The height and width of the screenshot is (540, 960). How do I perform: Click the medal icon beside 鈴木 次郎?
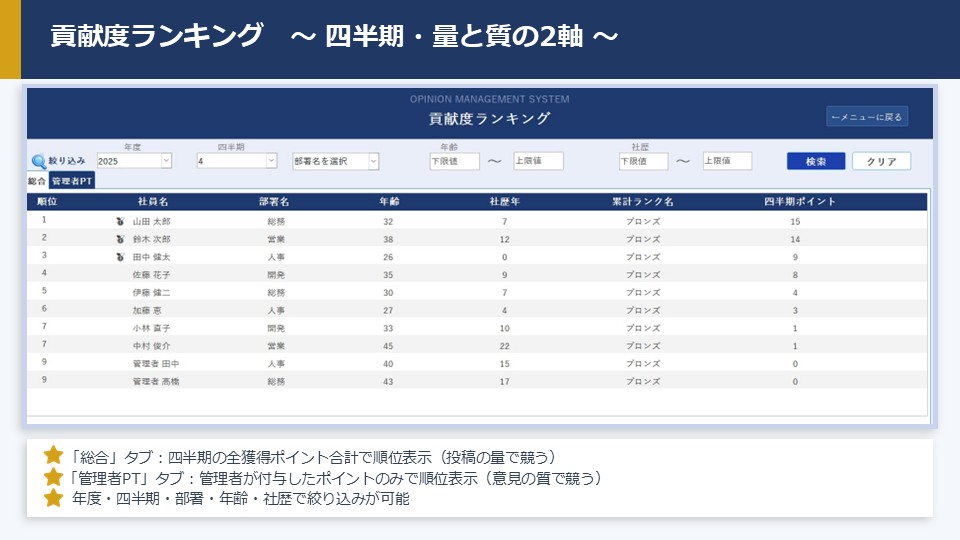pos(119,239)
